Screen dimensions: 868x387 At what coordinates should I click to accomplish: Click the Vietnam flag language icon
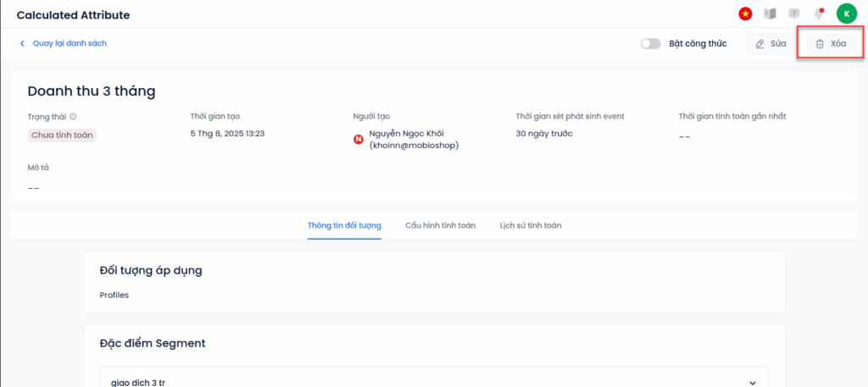click(x=745, y=14)
